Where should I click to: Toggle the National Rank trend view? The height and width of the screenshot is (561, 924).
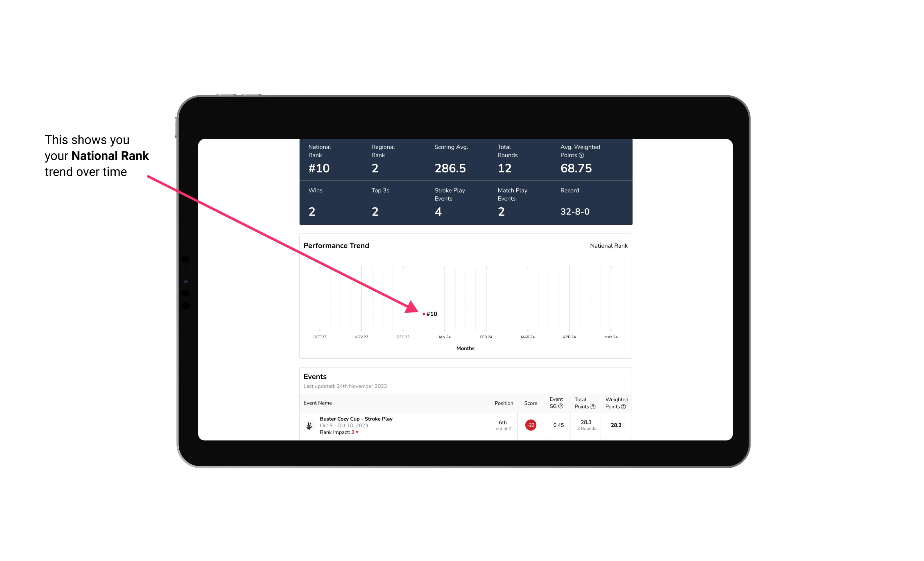tap(607, 245)
